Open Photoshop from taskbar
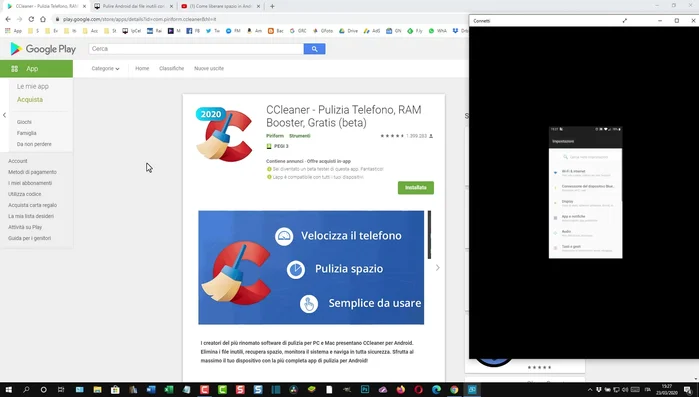699x397 pixels. pyautogui.click(x=365, y=389)
